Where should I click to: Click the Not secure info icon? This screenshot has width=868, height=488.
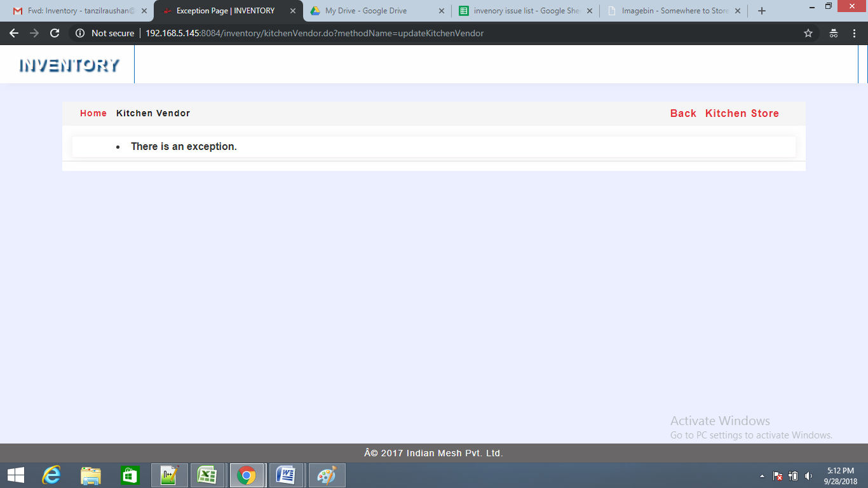(80, 33)
